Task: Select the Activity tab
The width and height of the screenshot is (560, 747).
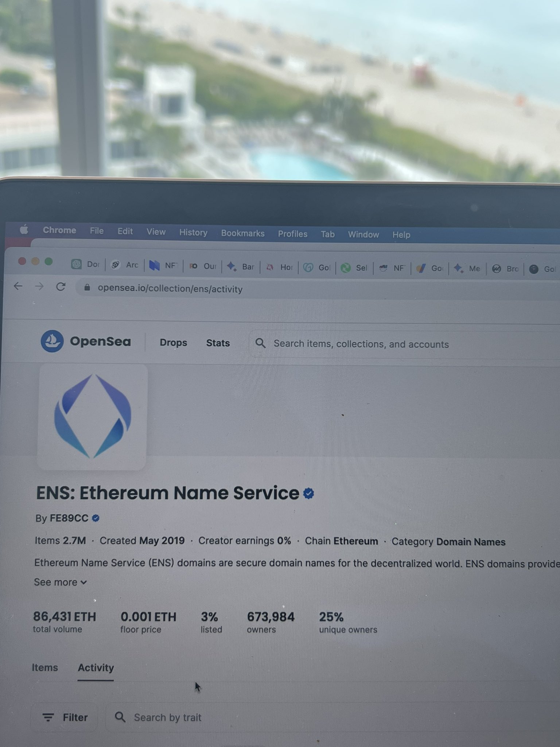Action: (96, 668)
